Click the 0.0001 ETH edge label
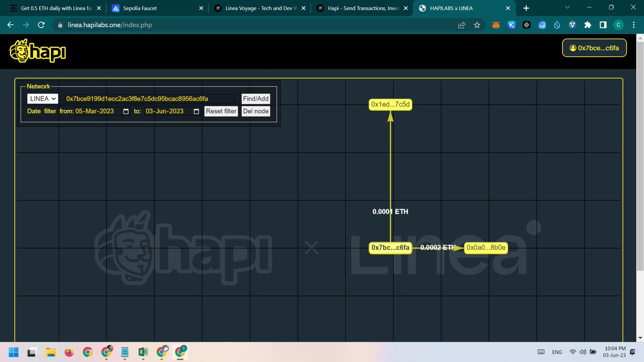The height and width of the screenshot is (362, 644). [x=390, y=212]
